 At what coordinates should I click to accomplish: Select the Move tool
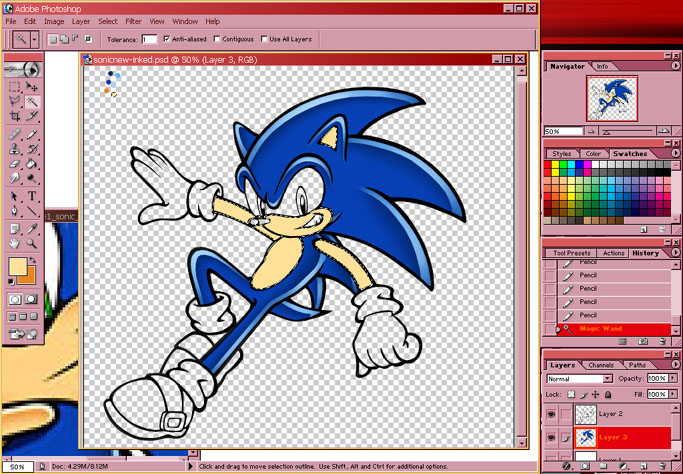(31, 86)
